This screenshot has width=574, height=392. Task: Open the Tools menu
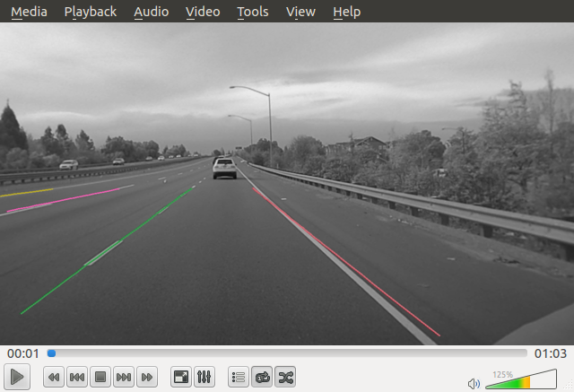[253, 12]
